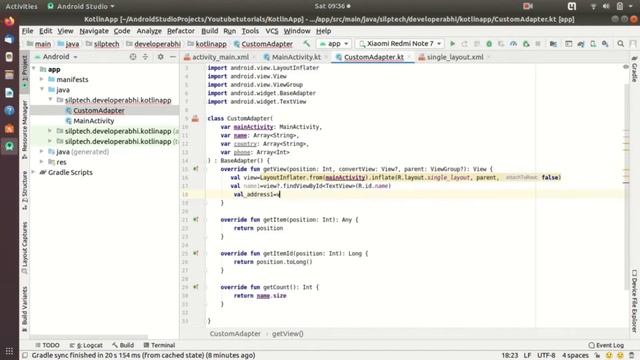Open Firefox from Ubuntu dock

(9, 21)
